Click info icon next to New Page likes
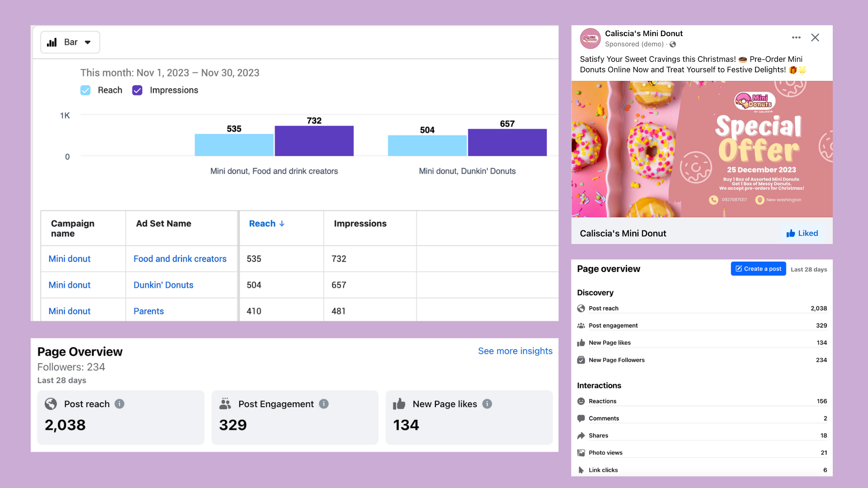The image size is (868, 488). [487, 404]
